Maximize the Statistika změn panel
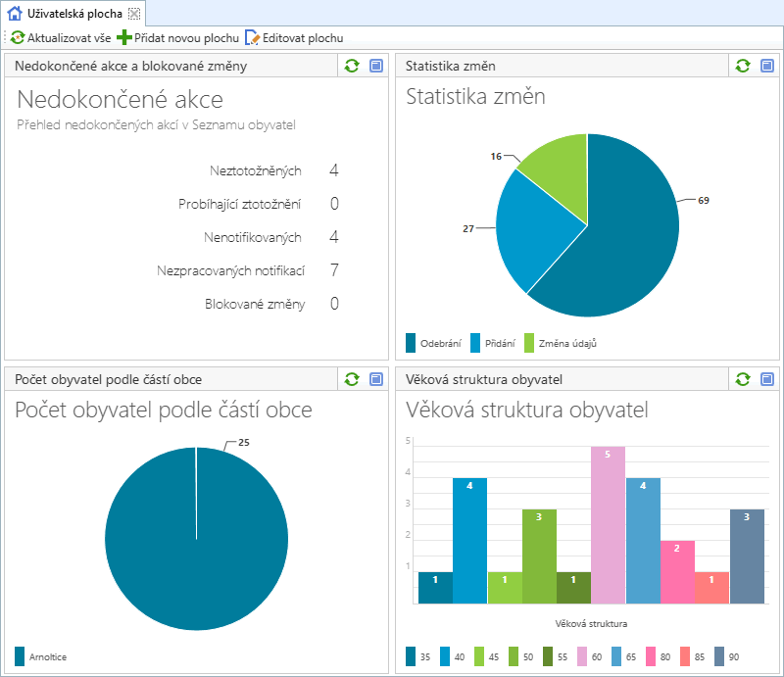 click(767, 66)
